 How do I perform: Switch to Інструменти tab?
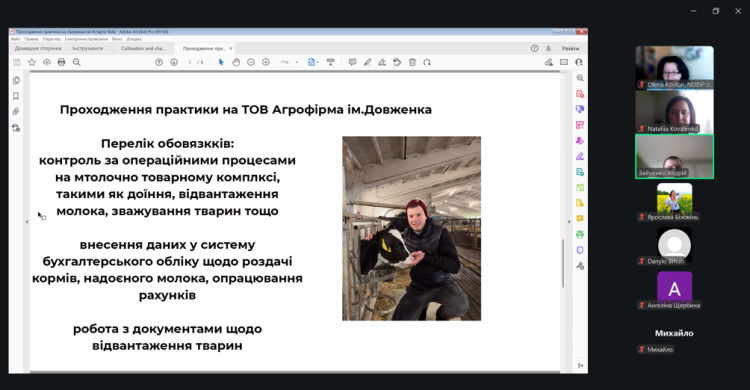[x=88, y=48]
